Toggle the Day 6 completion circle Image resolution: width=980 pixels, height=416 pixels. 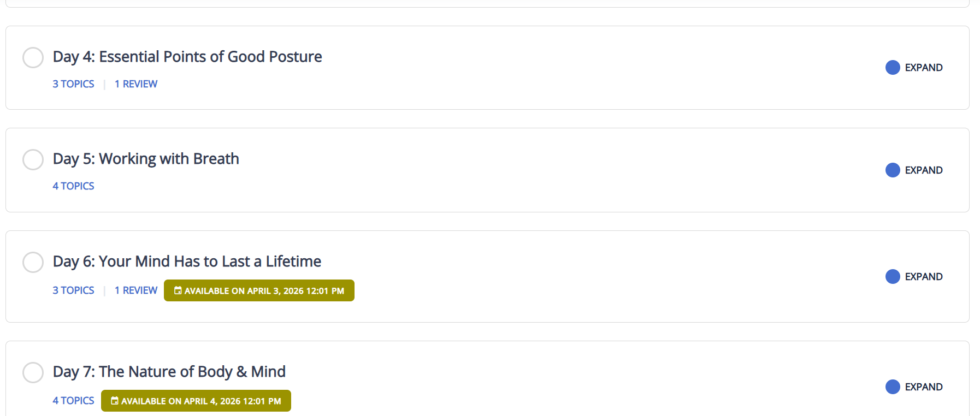point(33,262)
